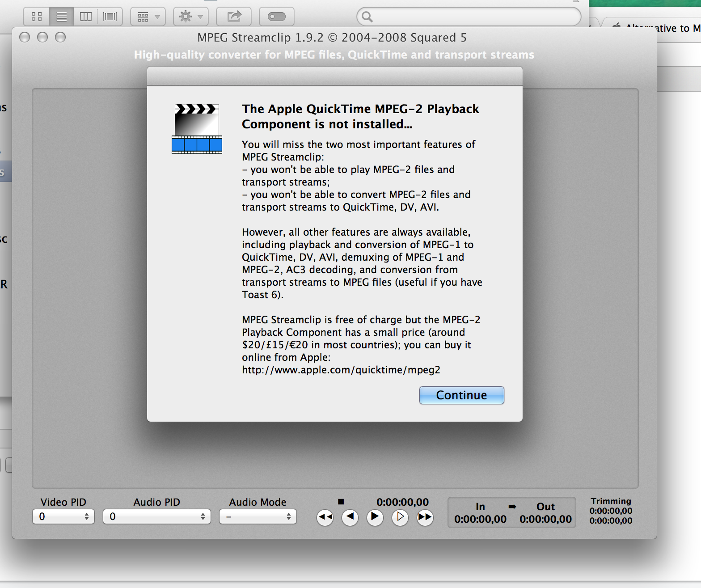Open the Finder arrange-by dropdown
The height and width of the screenshot is (588, 701).
148,17
